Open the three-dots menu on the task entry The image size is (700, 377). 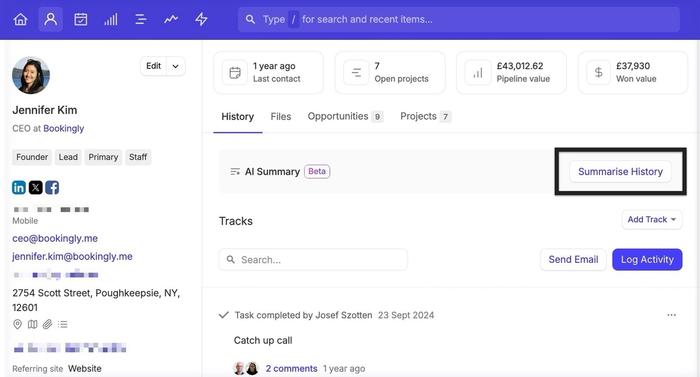pyautogui.click(x=671, y=315)
